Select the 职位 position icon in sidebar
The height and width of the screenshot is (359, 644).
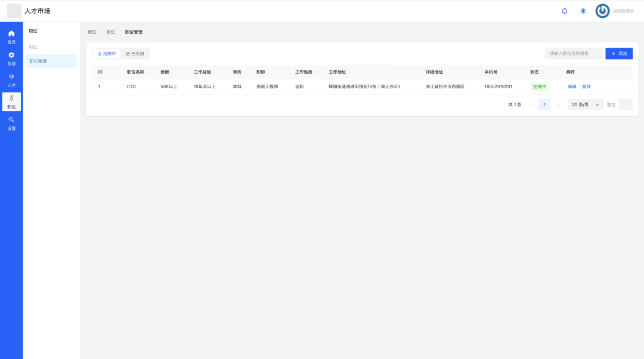coord(11,101)
